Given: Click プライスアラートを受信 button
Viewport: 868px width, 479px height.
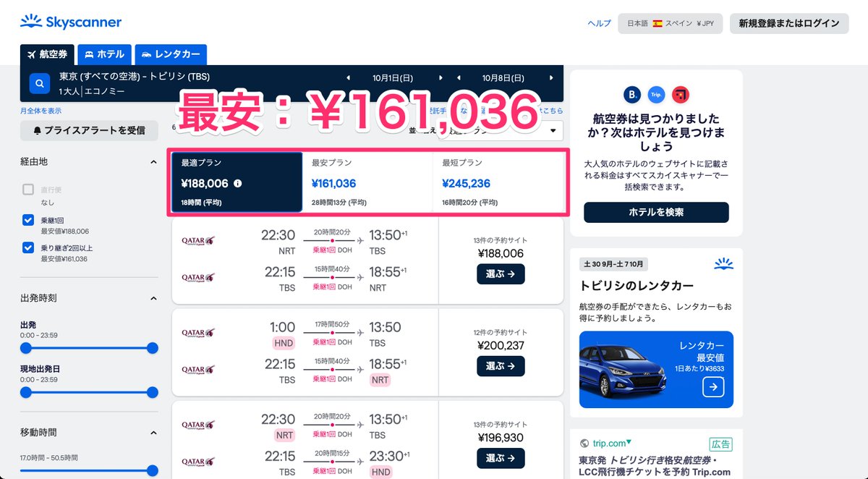Looking at the screenshot, I should pos(89,130).
